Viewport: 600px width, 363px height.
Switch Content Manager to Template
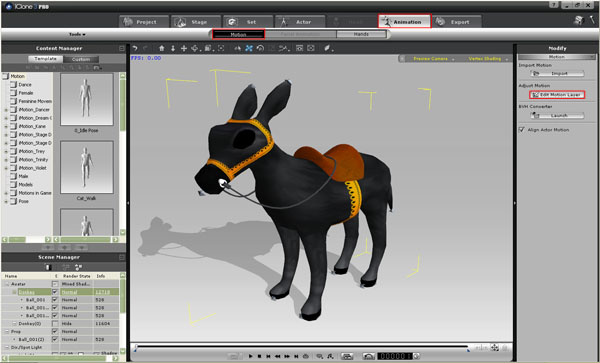point(46,59)
